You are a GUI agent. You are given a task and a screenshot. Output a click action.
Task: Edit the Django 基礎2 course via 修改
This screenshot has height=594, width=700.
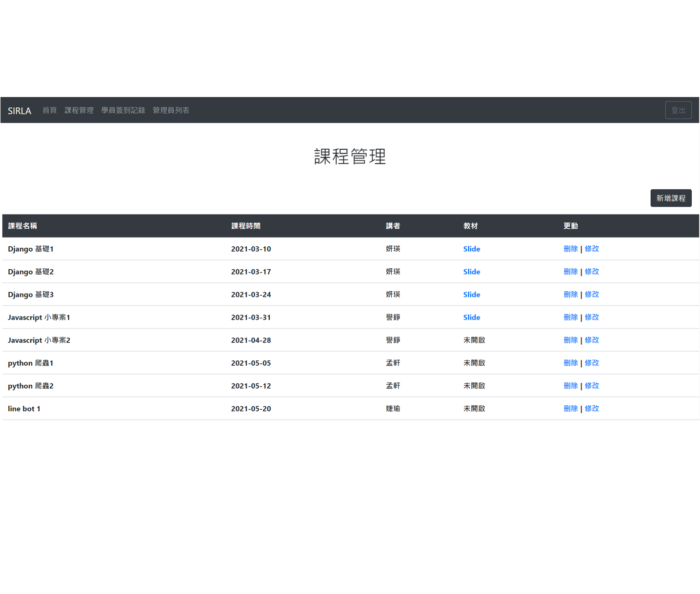click(x=592, y=272)
